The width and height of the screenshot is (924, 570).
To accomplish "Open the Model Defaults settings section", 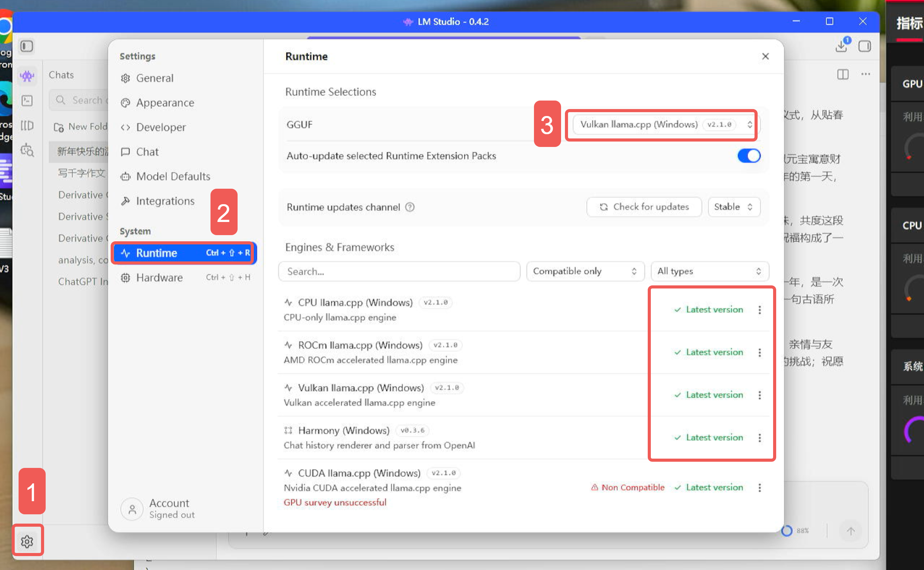I will pyautogui.click(x=173, y=176).
